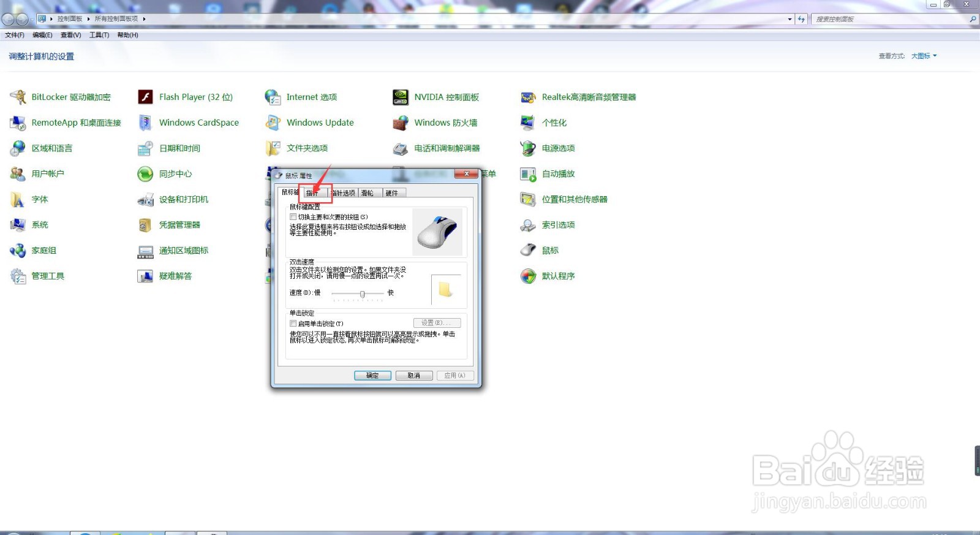The image size is (980, 535).
Task: Check 切换主要和次要的按钮 checkbox
Action: click(x=293, y=217)
